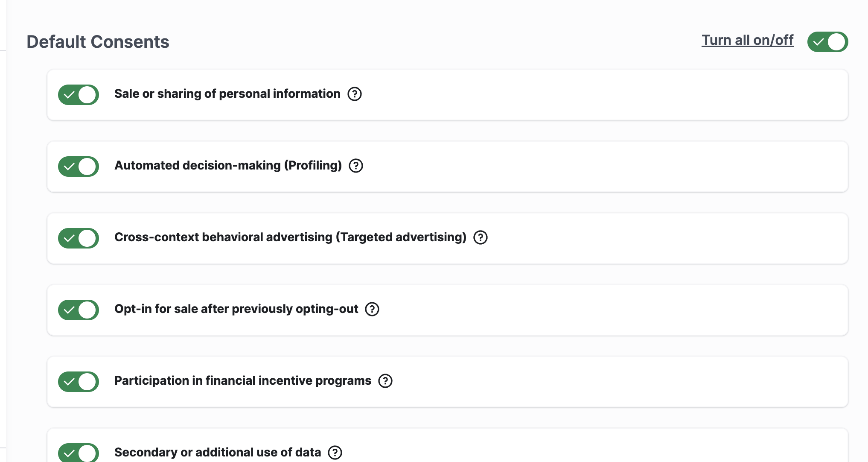Viewport: 868px width, 462px height.
Task: Disable Cross-context behavioral advertising toggle
Action: pyautogui.click(x=79, y=238)
